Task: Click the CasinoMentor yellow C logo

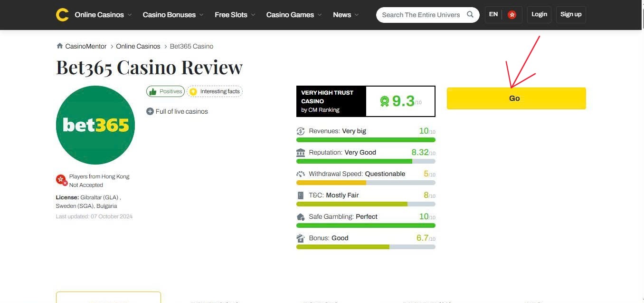Action: (x=62, y=15)
